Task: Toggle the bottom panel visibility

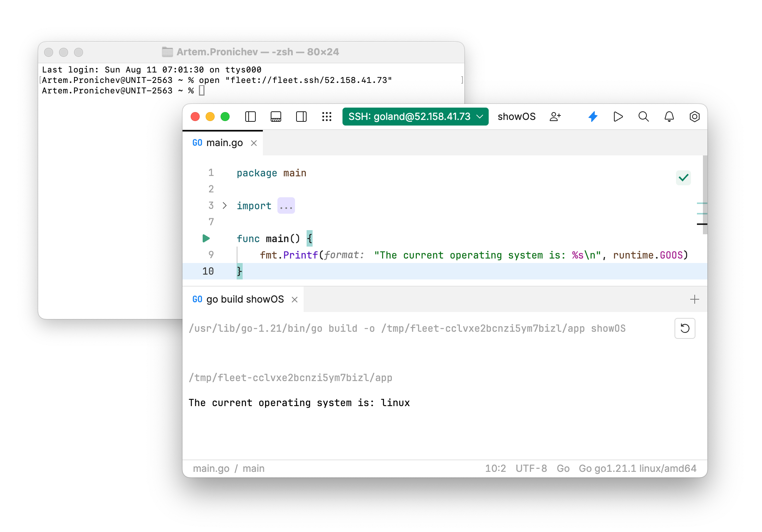Action: click(x=276, y=117)
